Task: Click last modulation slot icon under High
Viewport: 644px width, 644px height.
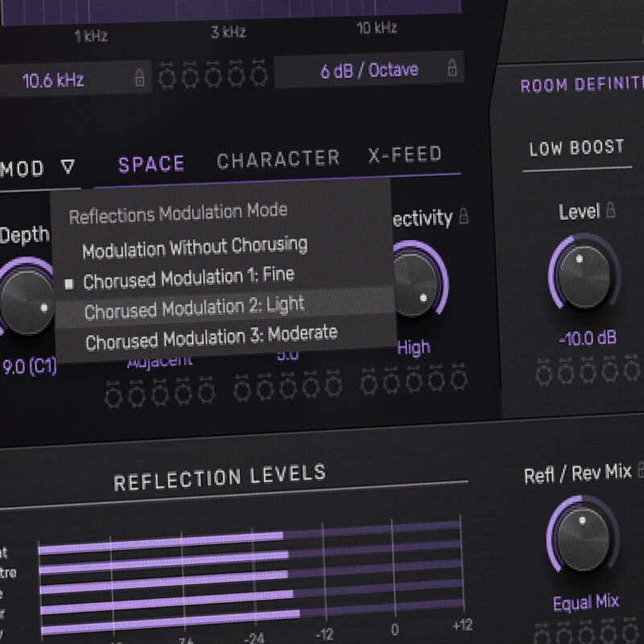Action: pos(459,376)
